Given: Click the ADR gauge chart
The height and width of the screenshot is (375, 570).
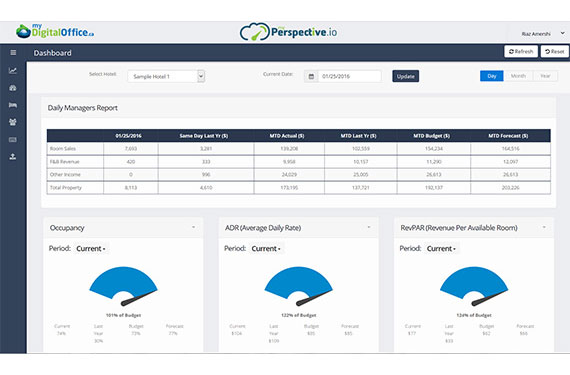Looking at the screenshot, I should (298, 286).
